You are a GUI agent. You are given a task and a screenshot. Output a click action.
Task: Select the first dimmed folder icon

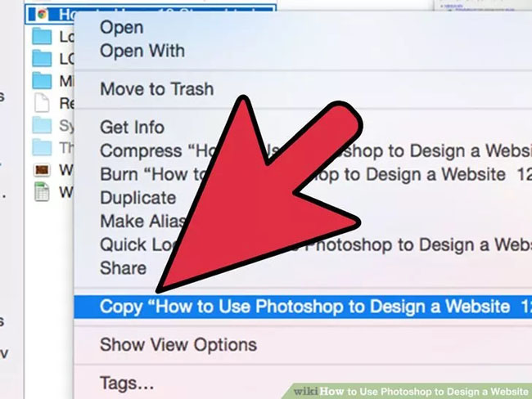pyautogui.click(x=42, y=125)
